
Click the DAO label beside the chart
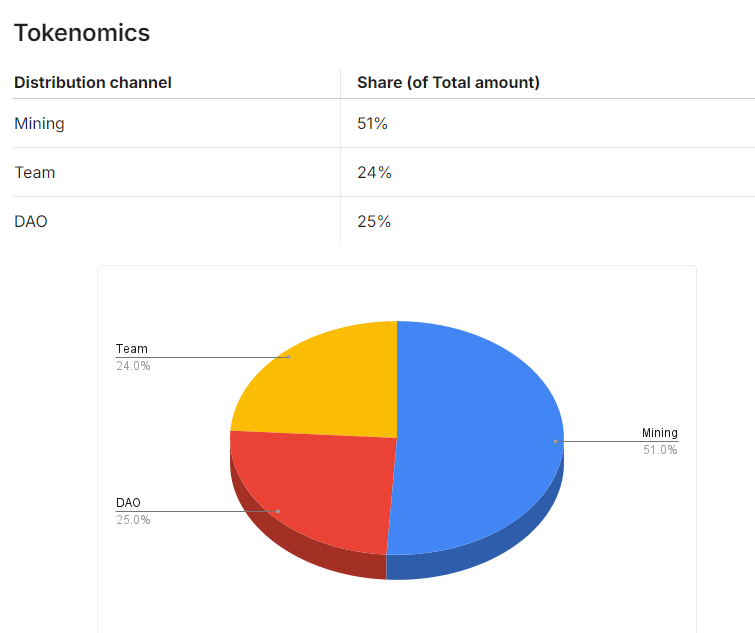(x=129, y=502)
